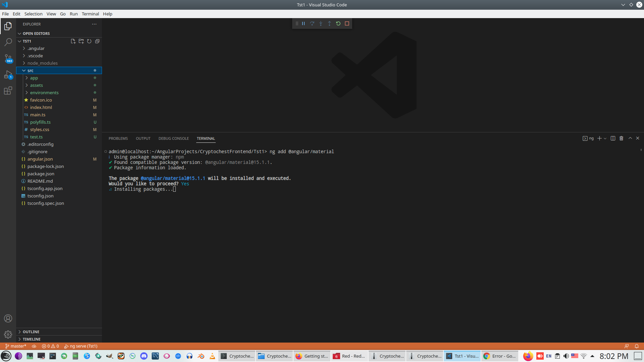Stop the debug session with red square
The height and width of the screenshot is (362, 644).
tap(347, 23)
